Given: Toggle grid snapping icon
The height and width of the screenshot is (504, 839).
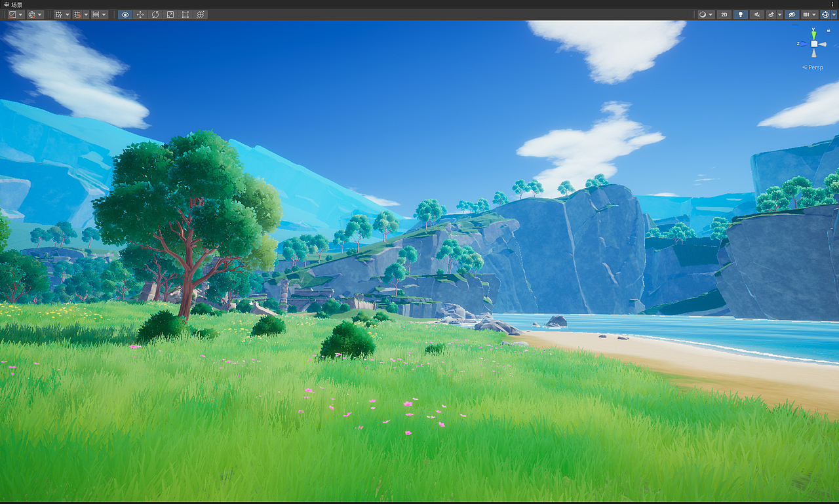Looking at the screenshot, I should [77, 14].
